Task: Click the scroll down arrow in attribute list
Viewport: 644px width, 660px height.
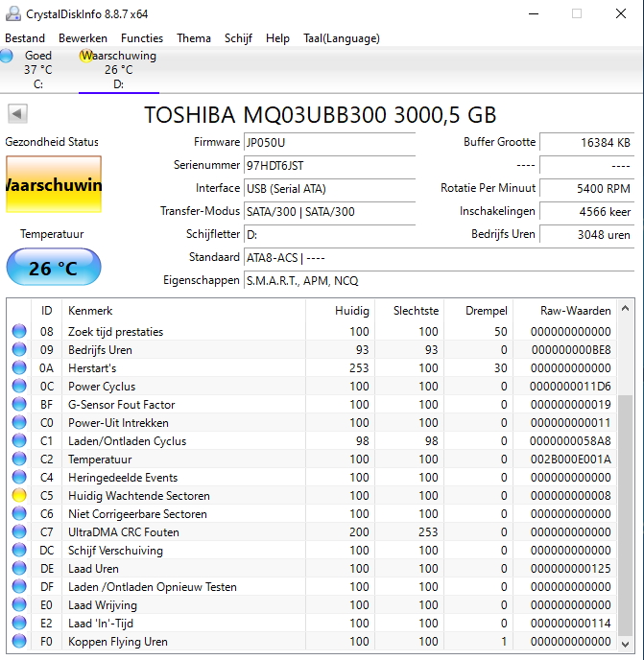Action: [x=627, y=642]
